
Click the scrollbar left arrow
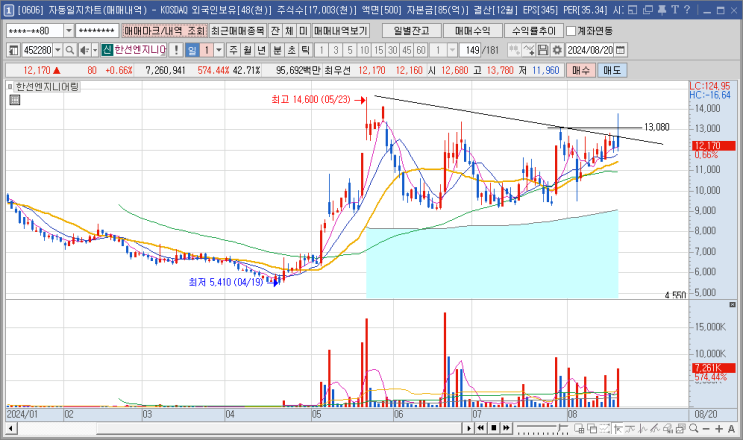coord(11,429)
